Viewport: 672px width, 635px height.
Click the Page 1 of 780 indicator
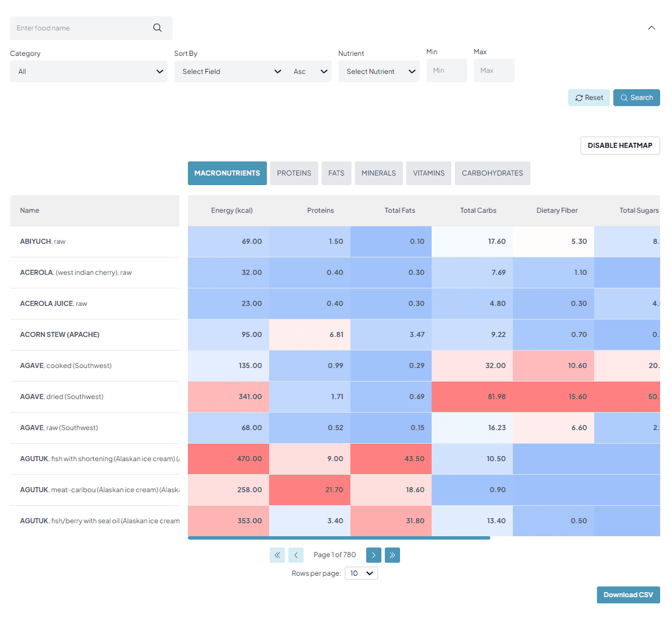point(335,555)
